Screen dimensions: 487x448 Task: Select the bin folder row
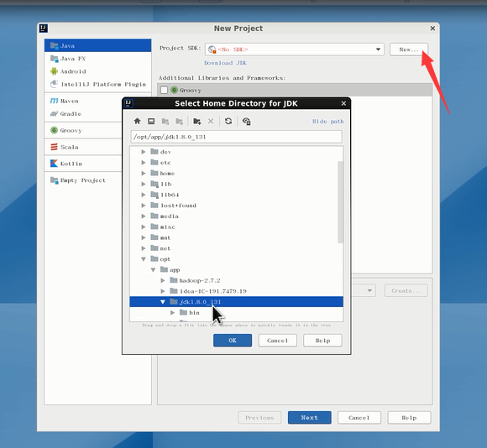[236, 313]
